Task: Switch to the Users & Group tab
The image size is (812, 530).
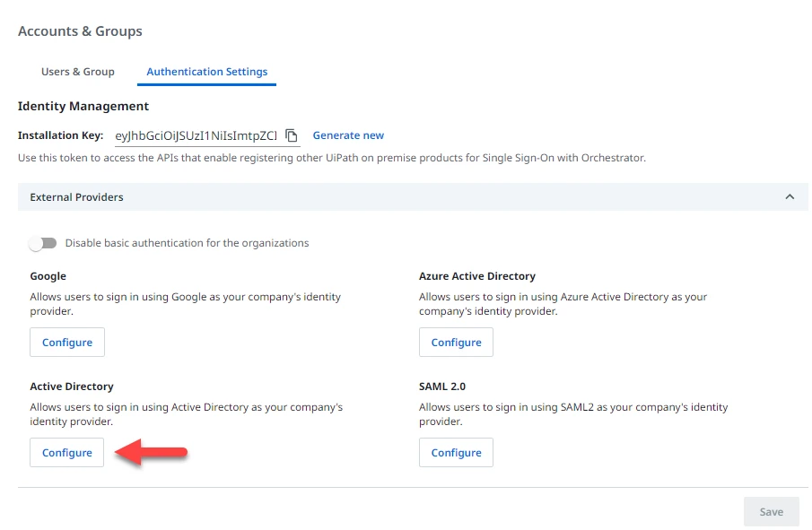Action: 78,72
